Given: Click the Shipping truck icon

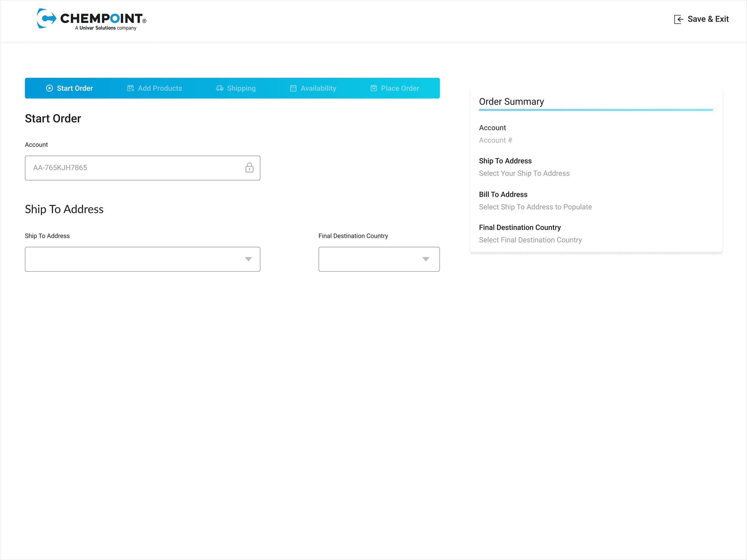Looking at the screenshot, I should pyautogui.click(x=220, y=88).
